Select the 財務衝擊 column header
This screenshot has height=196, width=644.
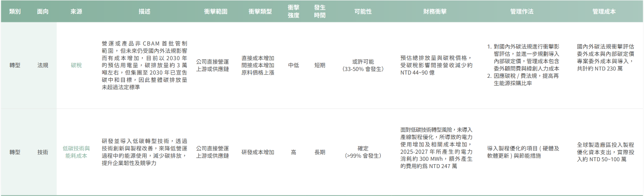(435, 12)
